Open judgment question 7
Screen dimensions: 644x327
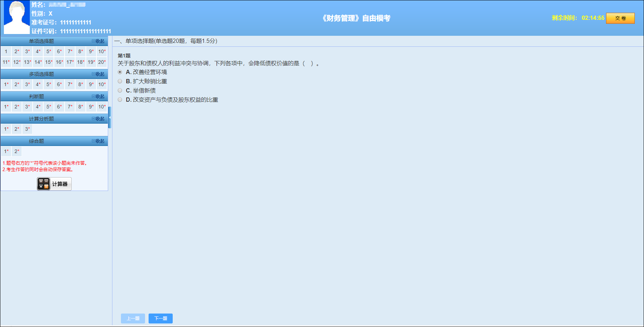tap(70, 107)
